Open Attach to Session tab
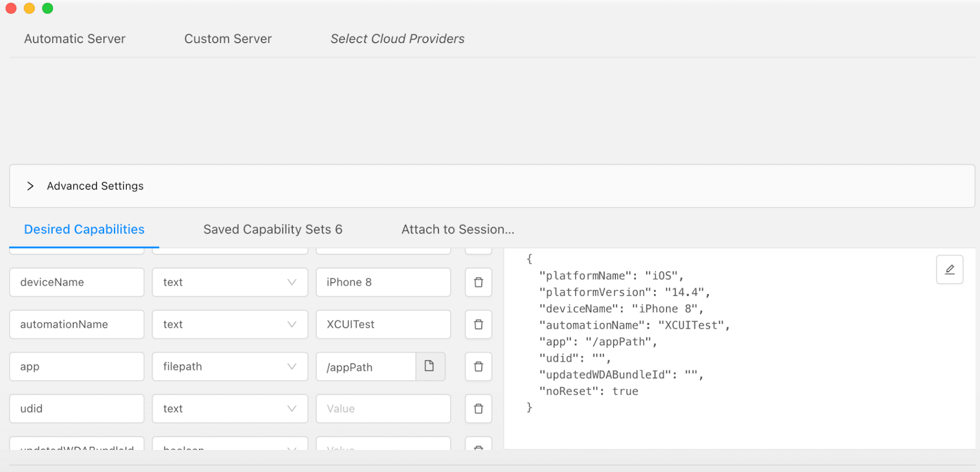 pos(458,229)
